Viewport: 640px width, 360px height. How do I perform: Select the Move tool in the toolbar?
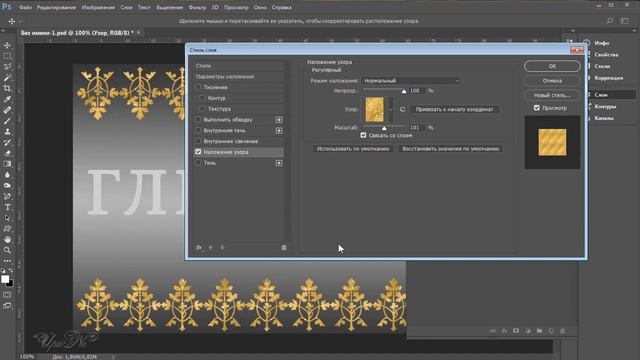point(7,45)
